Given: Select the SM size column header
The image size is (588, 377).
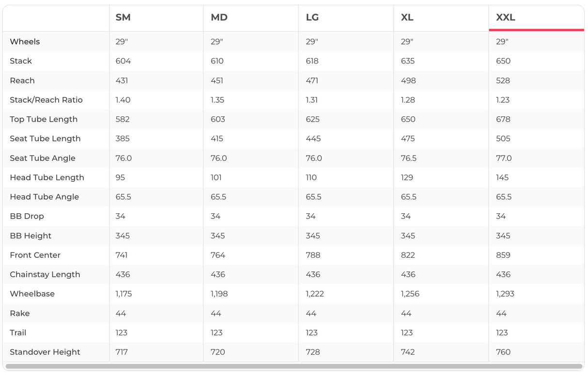Looking at the screenshot, I should 123,18.
